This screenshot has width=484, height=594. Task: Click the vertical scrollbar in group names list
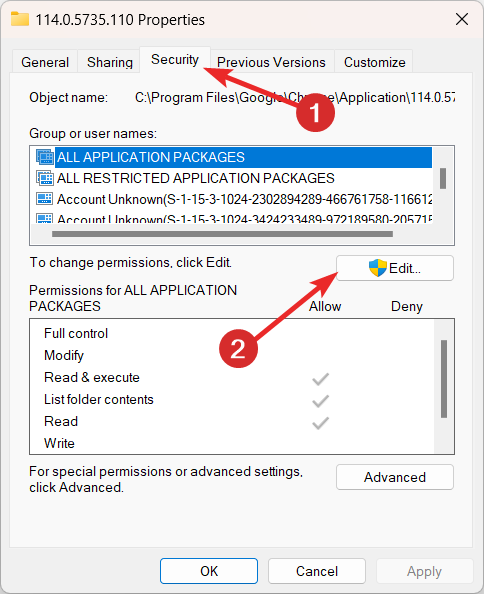(443, 178)
